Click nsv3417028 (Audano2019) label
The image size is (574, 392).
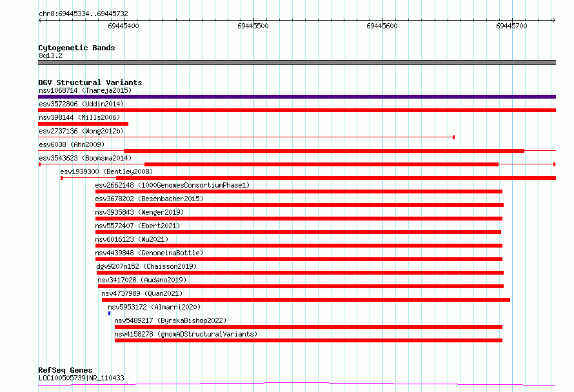click(x=142, y=280)
